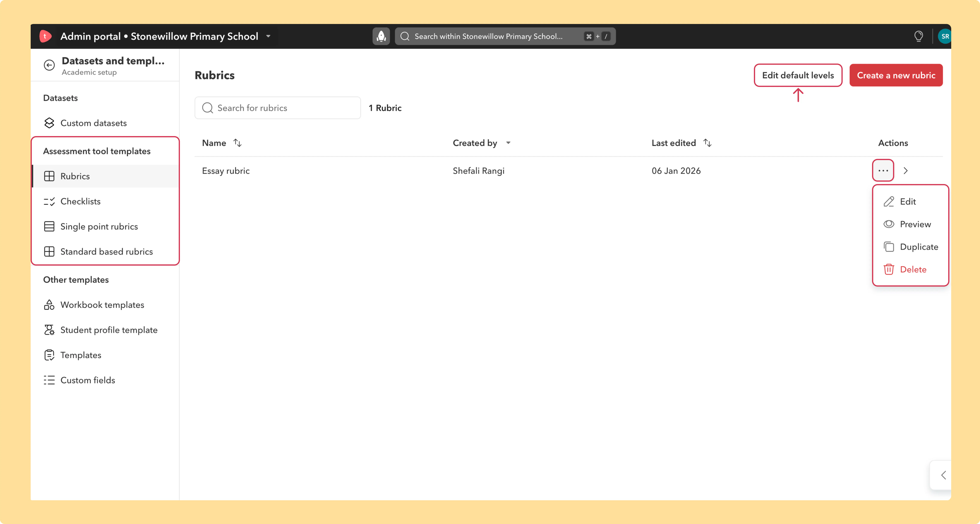
Task: Select Rubrics in the sidebar
Action: coord(105,176)
